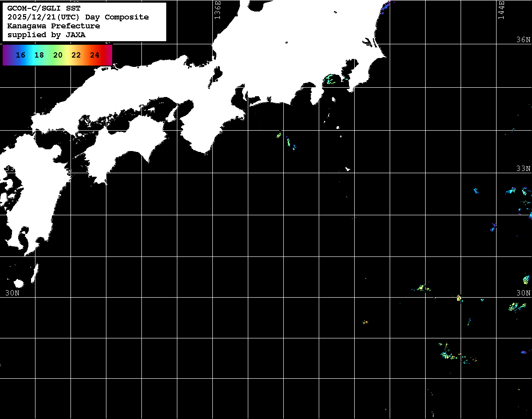532x419 pixels.
Task: Select the 2025/12/21(UTC) Day Composite date line
Action: (78, 17)
